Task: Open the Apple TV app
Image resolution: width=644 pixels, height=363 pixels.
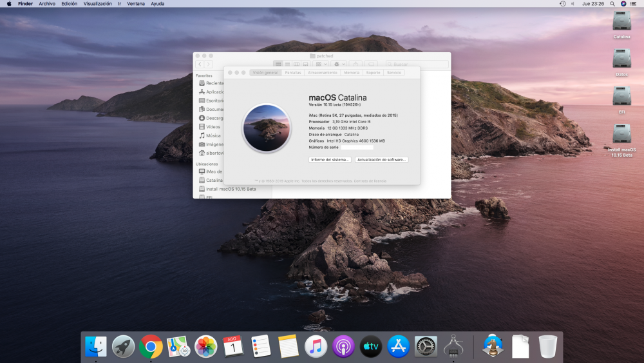Action: pos(370,346)
